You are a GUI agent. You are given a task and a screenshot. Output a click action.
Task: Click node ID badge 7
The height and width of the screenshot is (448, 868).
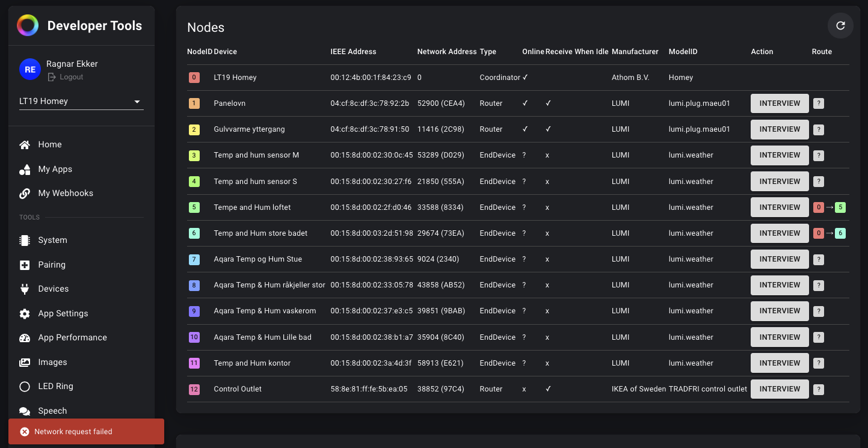coord(194,259)
